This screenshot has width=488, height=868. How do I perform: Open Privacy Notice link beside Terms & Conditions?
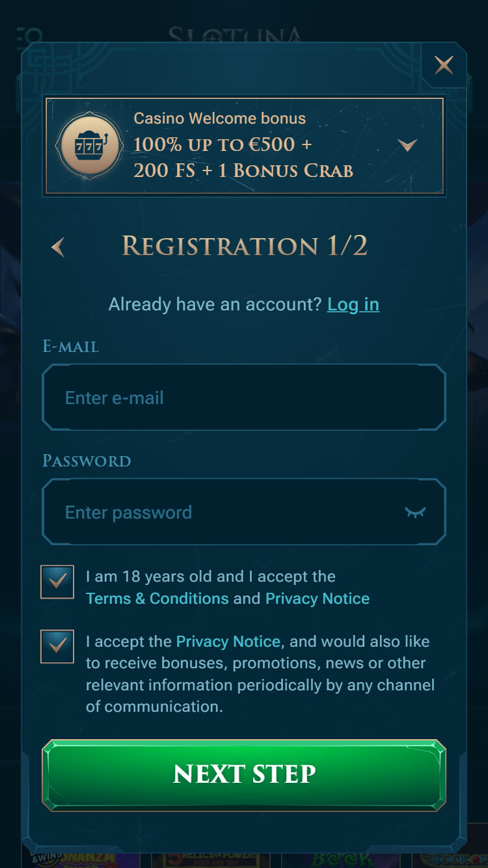[318, 599]
